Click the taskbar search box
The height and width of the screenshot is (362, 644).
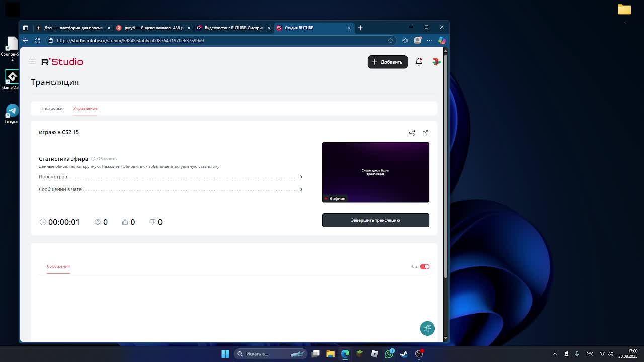pos(271,354)
